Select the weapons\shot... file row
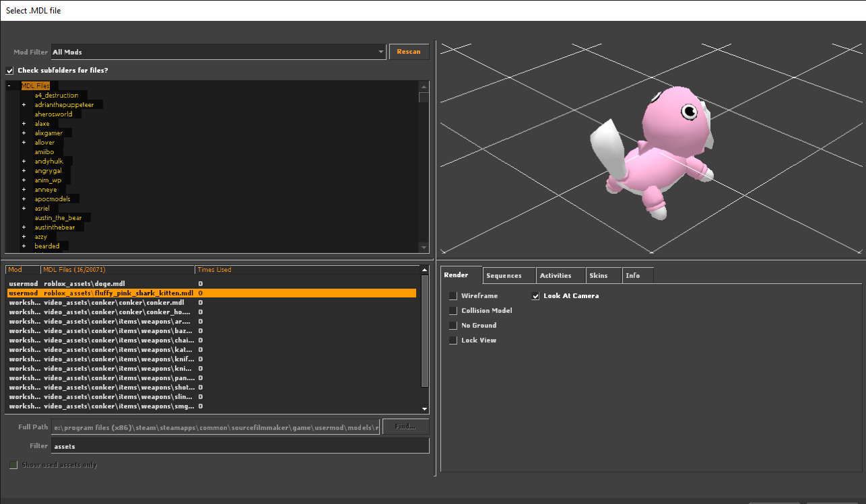Image resolution: width=866 pixels, height=504 pixels. coord(211,388)
